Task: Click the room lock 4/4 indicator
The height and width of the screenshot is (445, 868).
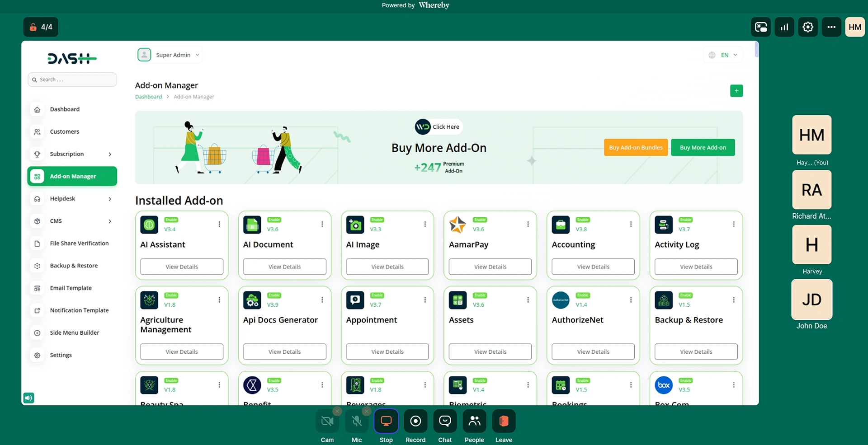Action: point(41,27)
